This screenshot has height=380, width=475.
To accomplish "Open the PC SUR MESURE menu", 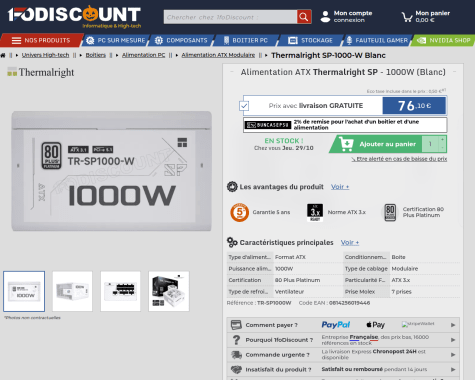I will point(116,40).
